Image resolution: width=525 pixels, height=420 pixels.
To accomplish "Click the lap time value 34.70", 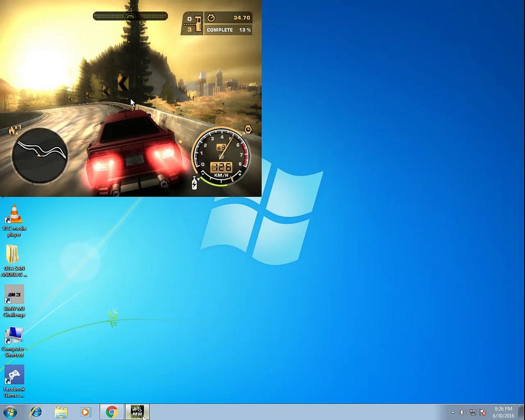I will click(x=242, y=17).
